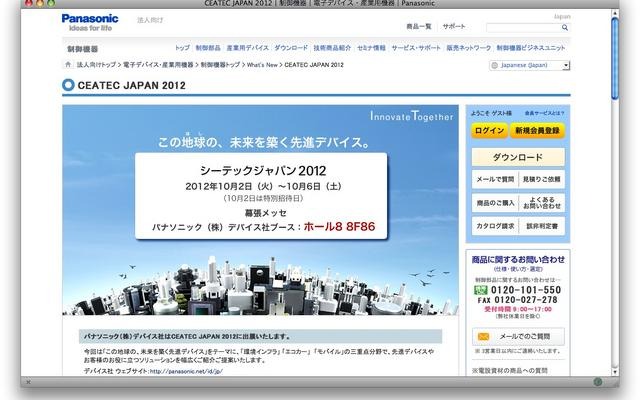640x400 pixels.
Task: Click Japan link at top right
Action: click(x=562, y=17)
